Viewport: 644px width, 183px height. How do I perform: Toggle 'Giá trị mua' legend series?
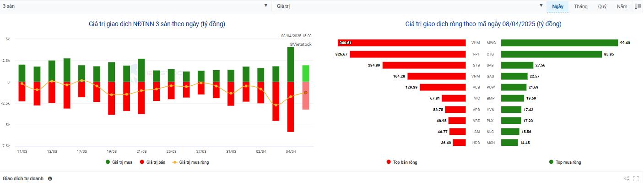pyautogui.click(x=119, y=162)
